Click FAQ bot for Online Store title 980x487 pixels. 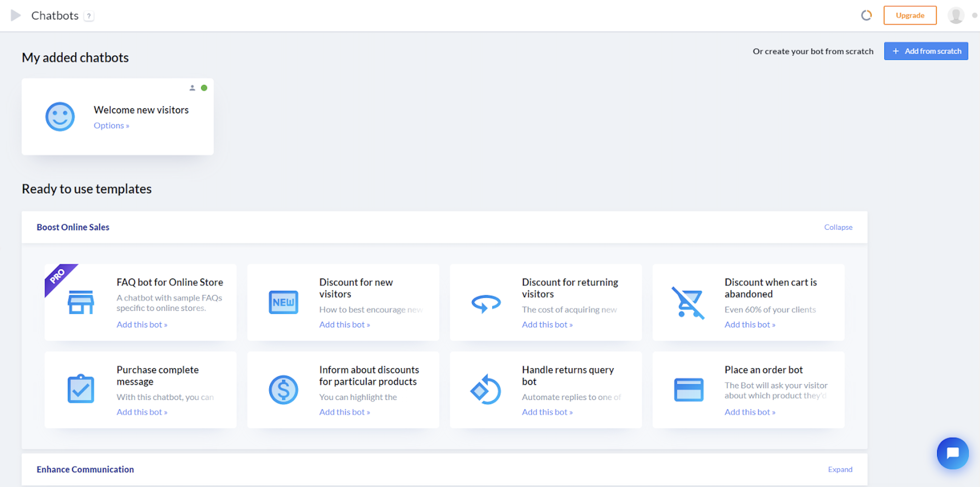(x=170, y=282)
